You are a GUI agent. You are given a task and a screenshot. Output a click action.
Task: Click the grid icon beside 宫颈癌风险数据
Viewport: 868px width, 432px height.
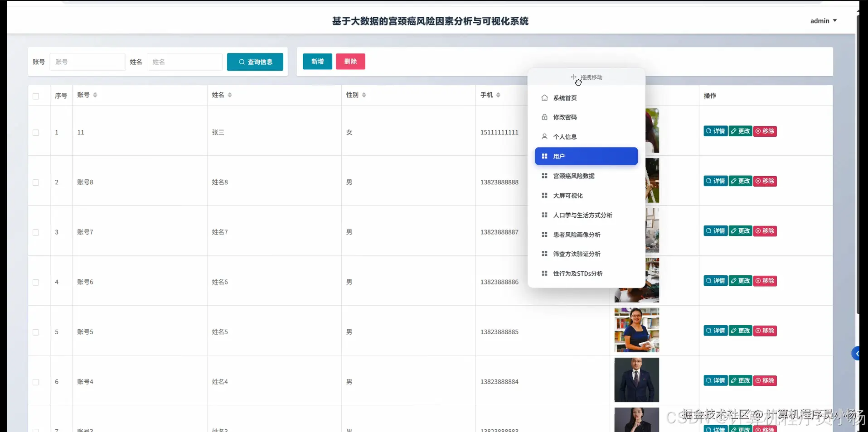544,176
